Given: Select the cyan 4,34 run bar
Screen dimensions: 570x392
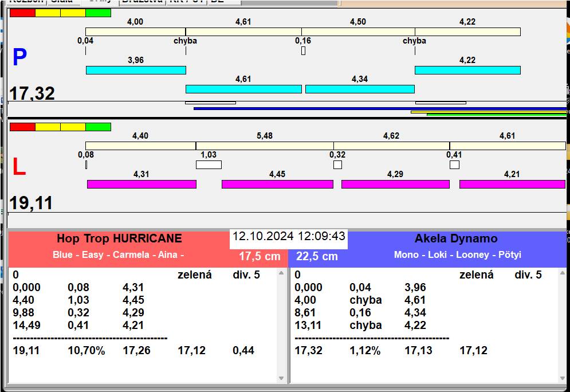Looking at the screenshot, I should pos(360,89).
